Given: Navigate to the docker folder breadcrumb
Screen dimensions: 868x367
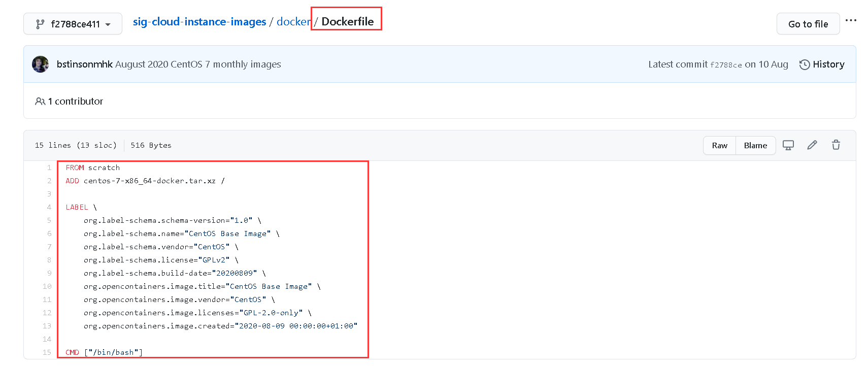Looking at the screenshot, I should pos(293,22).
